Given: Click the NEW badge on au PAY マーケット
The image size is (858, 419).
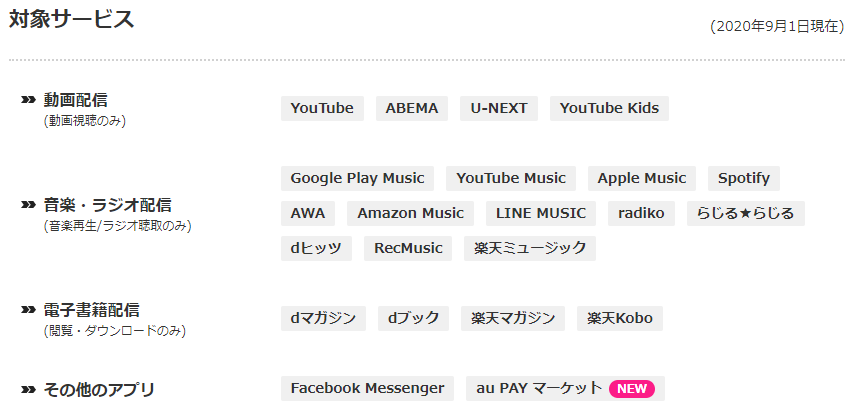Looking at the screenshot, I should tap(632, 388).
